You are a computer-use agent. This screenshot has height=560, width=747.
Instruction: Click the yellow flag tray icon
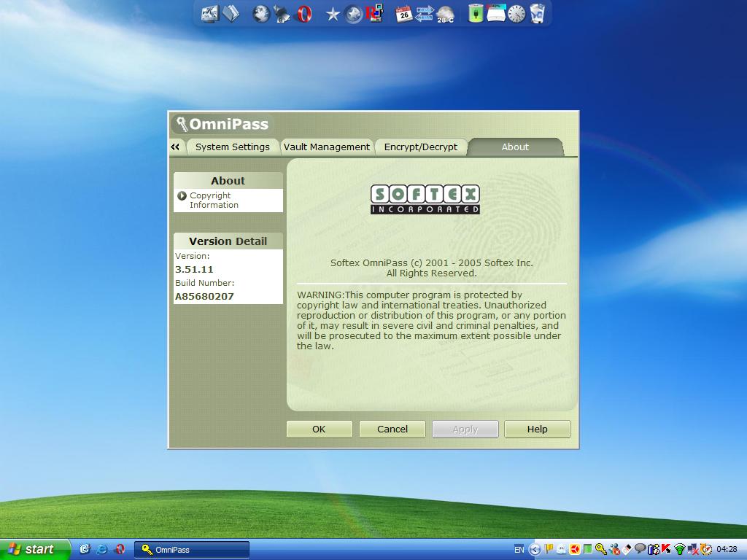549,550
